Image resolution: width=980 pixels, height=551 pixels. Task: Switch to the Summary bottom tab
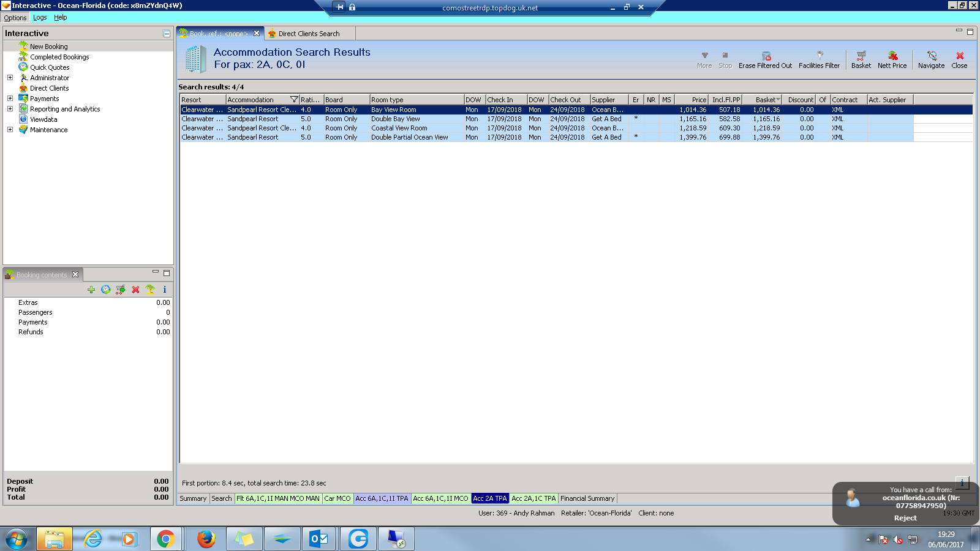click(x=193, y=498)
